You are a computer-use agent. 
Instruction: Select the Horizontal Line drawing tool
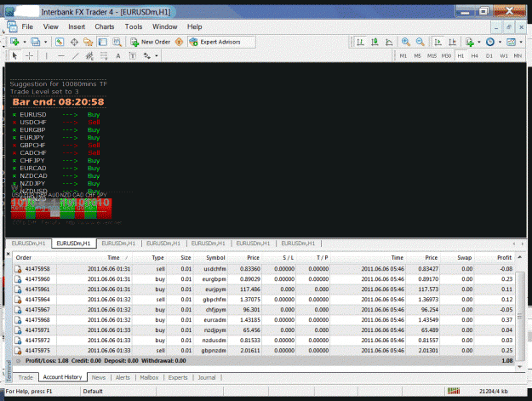pos(61,56)
